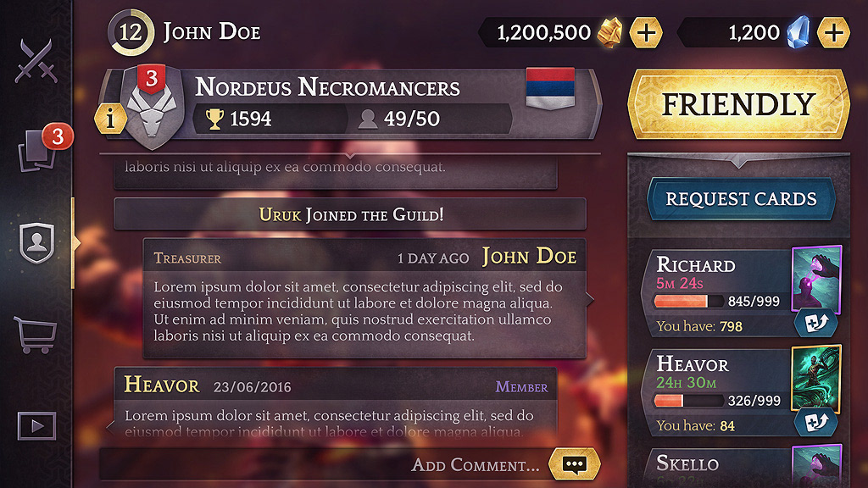Image resolution: width=868 pixels, height=488 pixels.
Task: Donate a card to Heavor
Action: 816,422
